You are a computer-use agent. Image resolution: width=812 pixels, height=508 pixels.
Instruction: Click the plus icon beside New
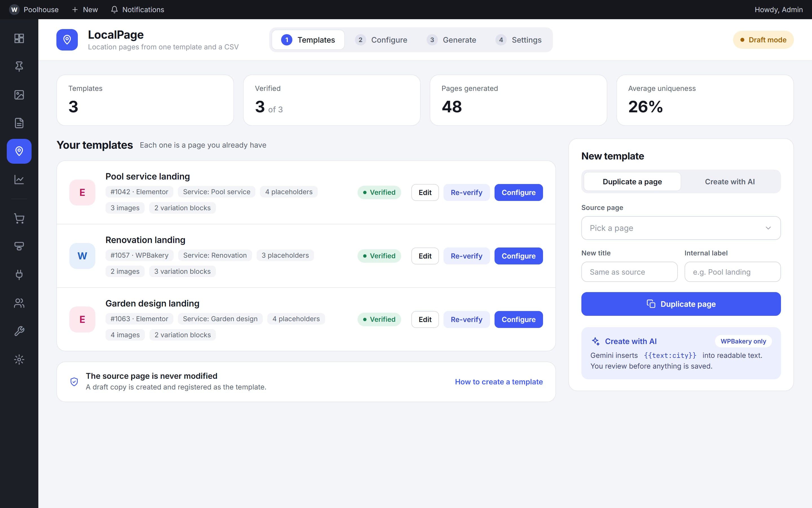75,9
